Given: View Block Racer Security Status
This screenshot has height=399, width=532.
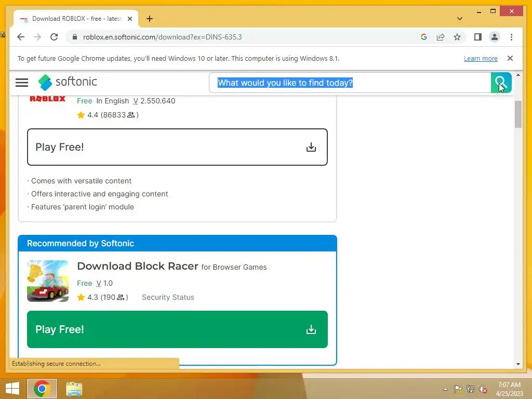Looking at the screenshot, I should 168,297.
